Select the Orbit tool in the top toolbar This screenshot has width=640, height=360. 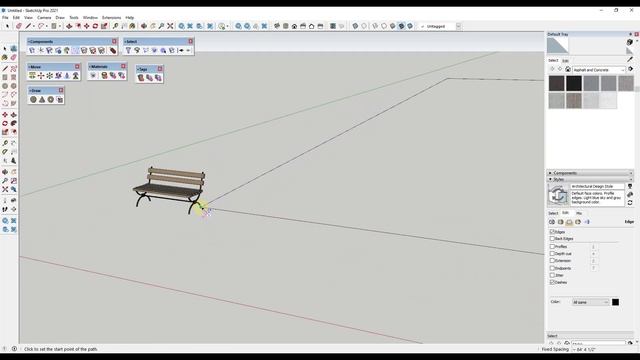144,26
